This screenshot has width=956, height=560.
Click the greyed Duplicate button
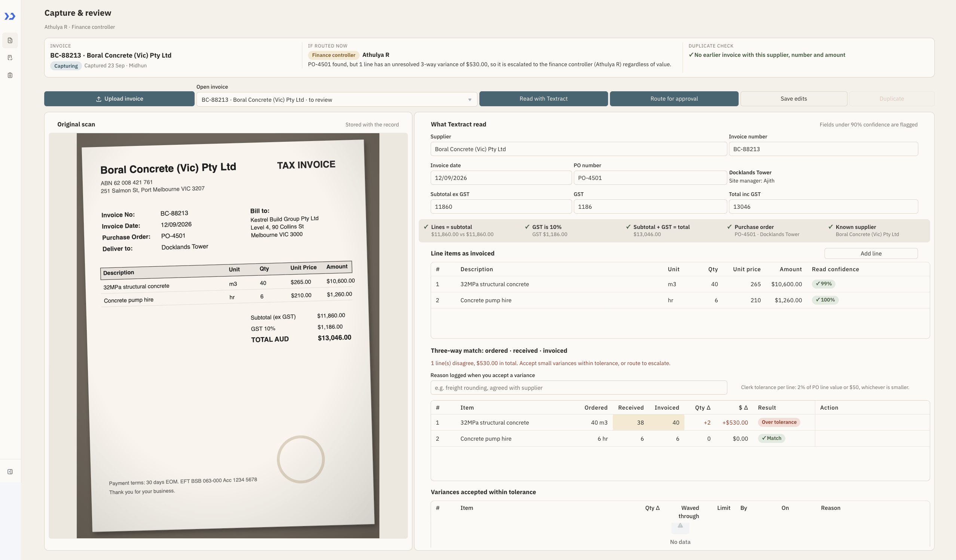892,99
